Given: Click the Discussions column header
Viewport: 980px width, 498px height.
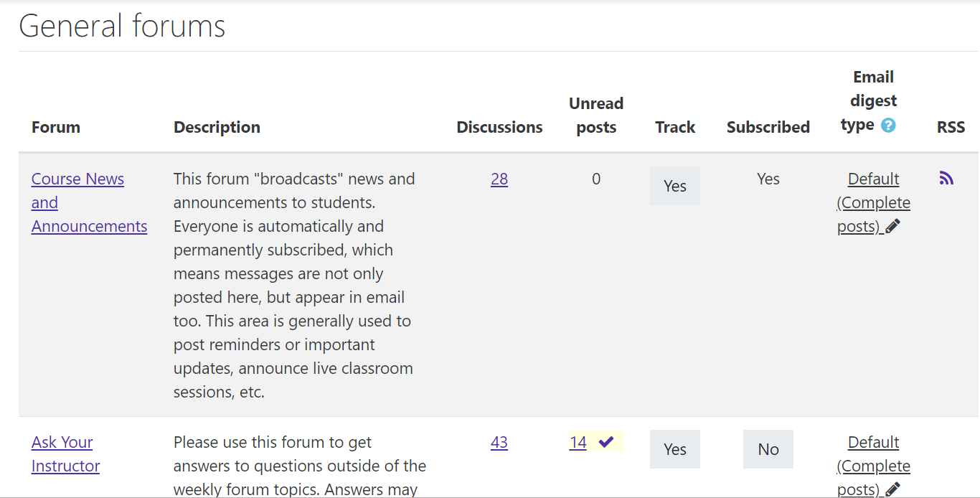Looking at the screenshot, I should pos(499,127).
